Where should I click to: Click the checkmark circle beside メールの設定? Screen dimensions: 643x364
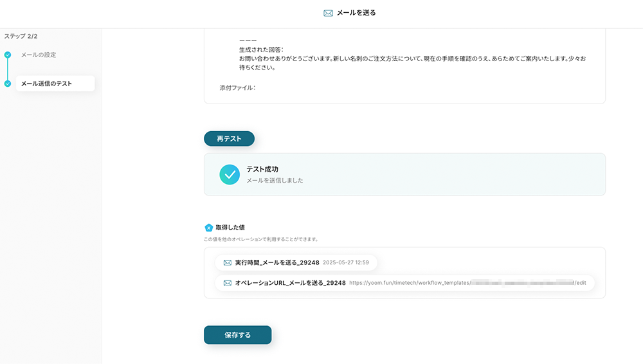tap(8, 55)
